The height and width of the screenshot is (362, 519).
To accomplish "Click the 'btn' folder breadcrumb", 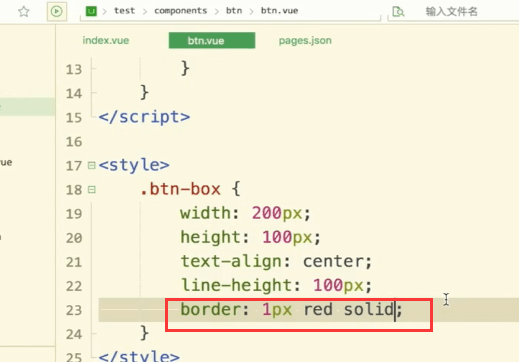I will coord(234,11).
